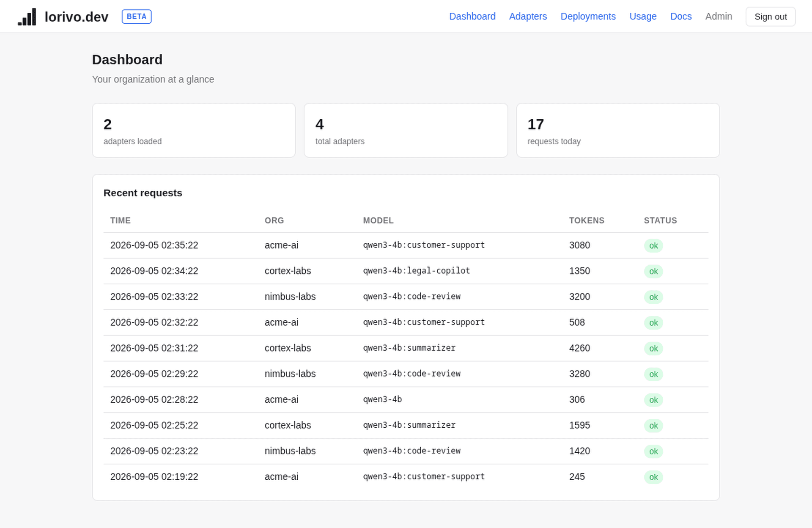This screenshot has width=812, height=528.
Task: Click the 3280 tokens value
Action: pos(579,374)
